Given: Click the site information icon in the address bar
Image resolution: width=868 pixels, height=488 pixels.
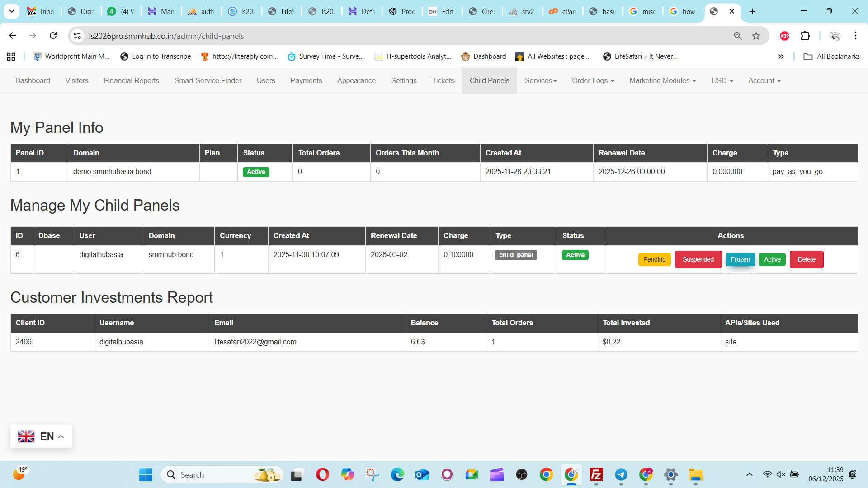Looking at the screenshot, I should (77, 36).
